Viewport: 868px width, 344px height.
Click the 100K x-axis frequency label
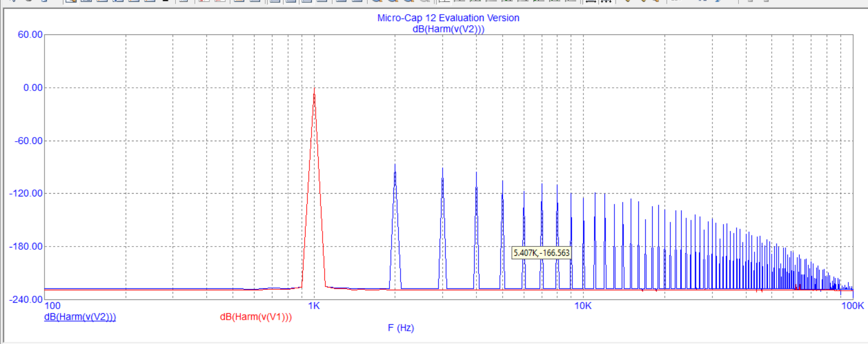(852, 306)
